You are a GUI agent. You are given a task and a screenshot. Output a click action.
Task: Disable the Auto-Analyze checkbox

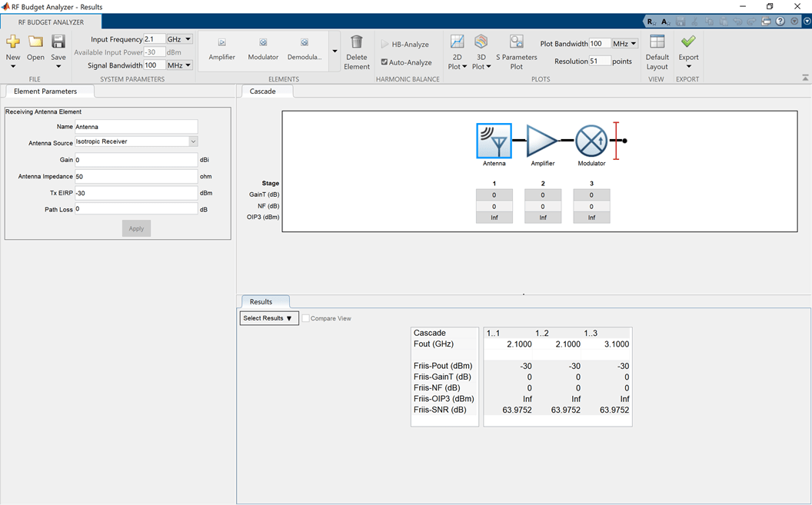[x=385, y=62]
